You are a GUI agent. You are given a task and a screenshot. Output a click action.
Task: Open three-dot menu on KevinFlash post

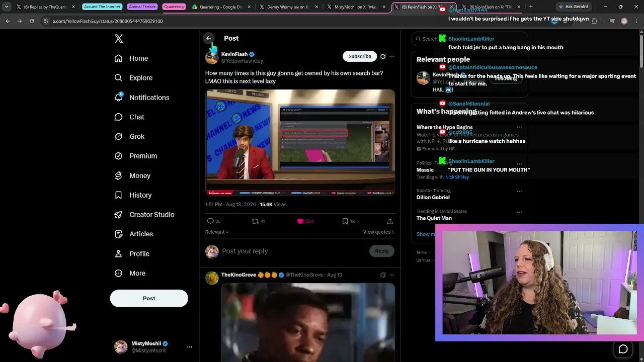coord(392,56)
